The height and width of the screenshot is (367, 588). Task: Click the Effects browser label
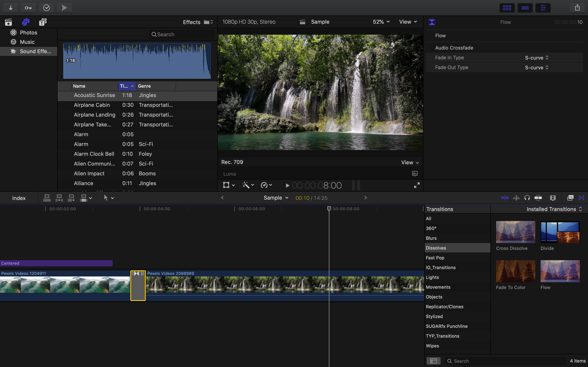(192, 22)
